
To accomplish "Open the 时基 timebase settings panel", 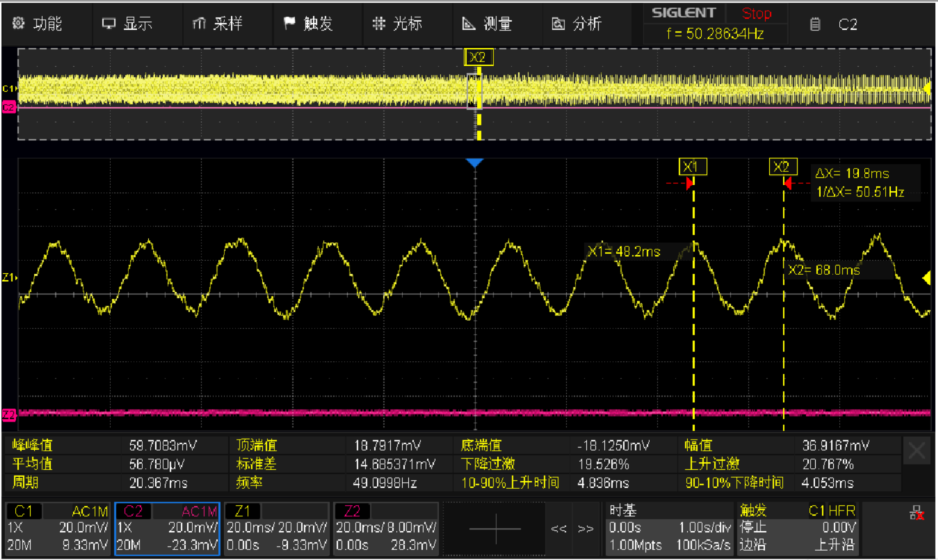I will [x=669, y=529].
